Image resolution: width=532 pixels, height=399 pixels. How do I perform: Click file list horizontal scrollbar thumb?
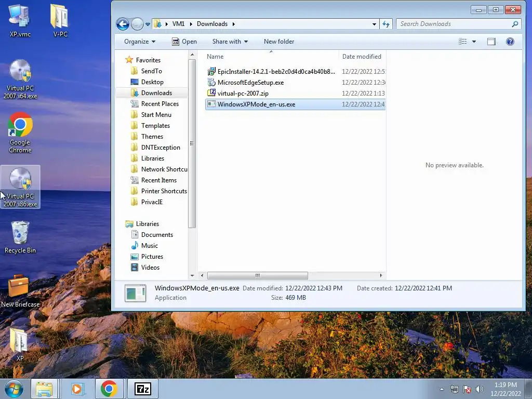(258, 275)
